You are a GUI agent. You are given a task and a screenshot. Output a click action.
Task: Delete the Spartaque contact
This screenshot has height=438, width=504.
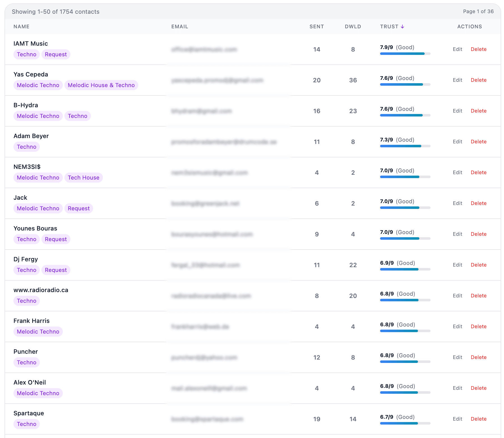[x=478, y=419]
